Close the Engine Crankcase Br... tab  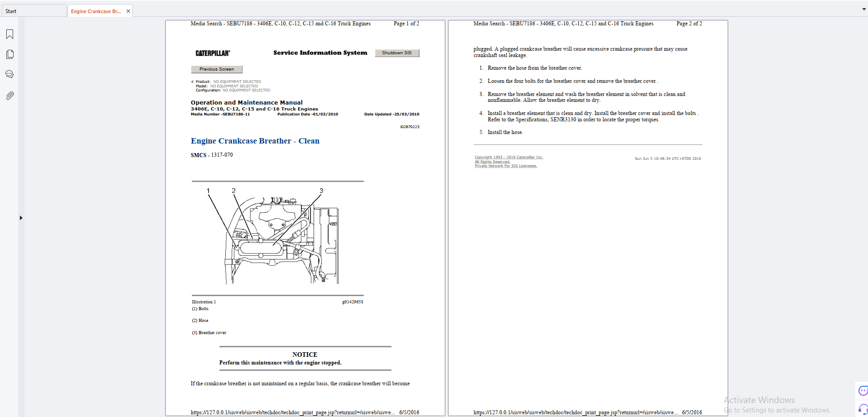tap(128, 11)
